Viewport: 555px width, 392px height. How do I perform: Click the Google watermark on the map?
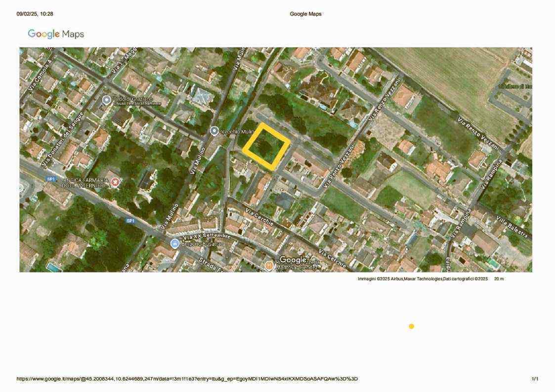click(x=293, y=260)
